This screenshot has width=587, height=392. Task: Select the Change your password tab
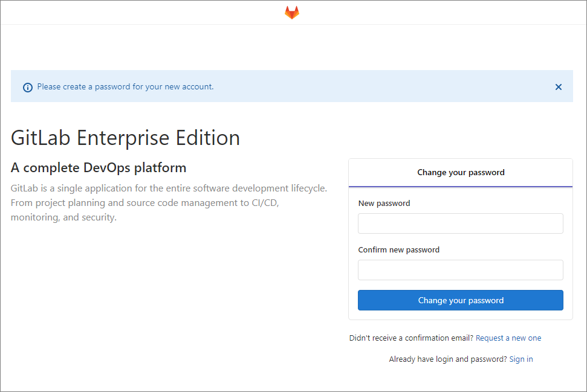pos(461,173)
